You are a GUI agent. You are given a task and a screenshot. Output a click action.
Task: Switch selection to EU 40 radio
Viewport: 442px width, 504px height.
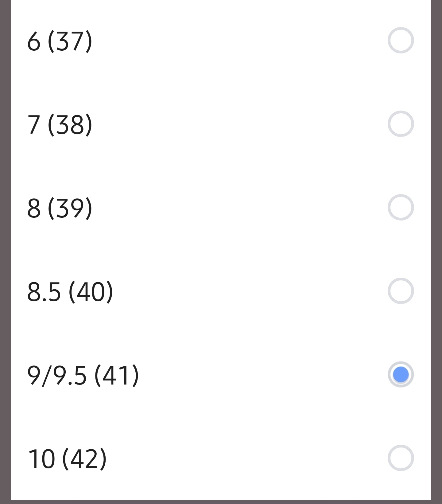pos(401,291)
